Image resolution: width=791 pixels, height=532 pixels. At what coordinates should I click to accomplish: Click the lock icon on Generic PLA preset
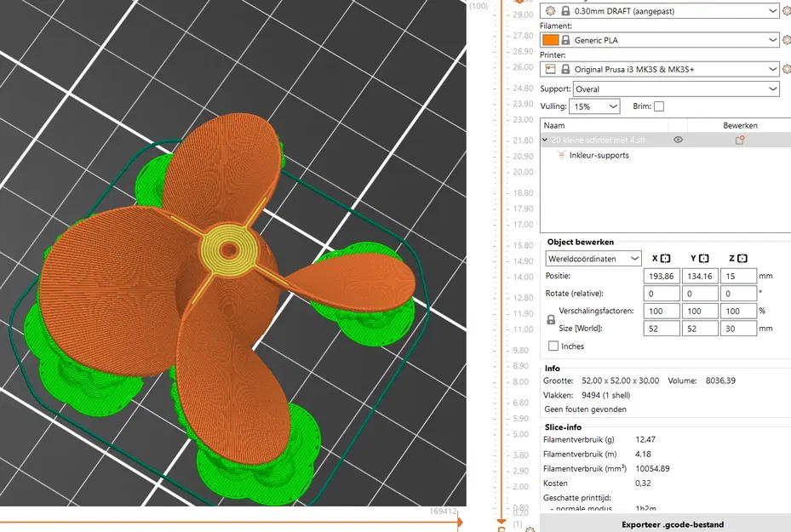click(x=565, y=40)
